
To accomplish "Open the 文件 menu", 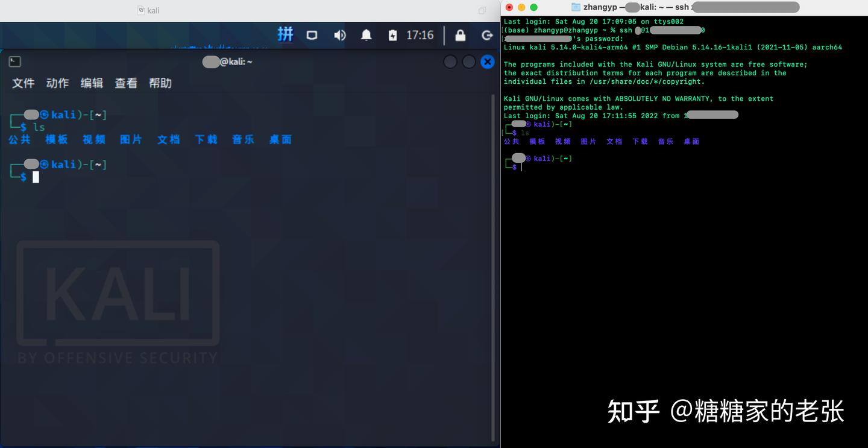I will tap(23, 83).
